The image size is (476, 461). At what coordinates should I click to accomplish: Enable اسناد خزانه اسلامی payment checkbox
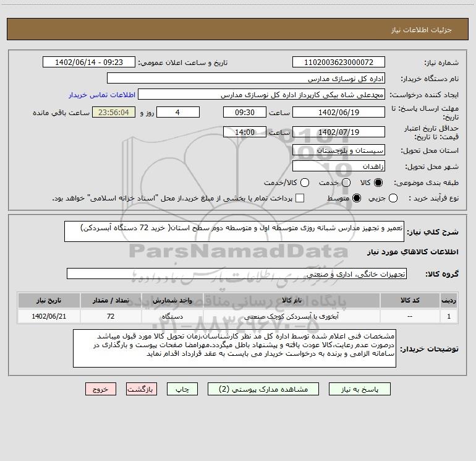pyautogui.click(x=300, y=198)
